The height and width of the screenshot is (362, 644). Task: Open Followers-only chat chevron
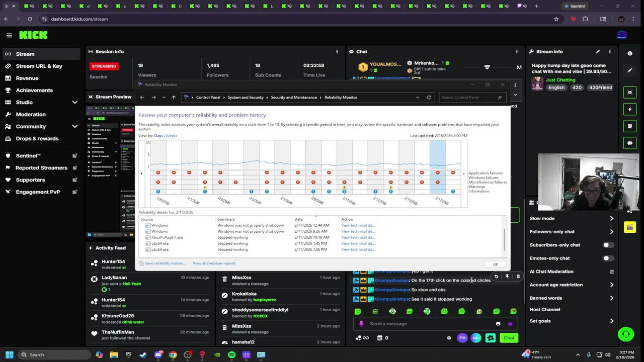click(612, 232)
